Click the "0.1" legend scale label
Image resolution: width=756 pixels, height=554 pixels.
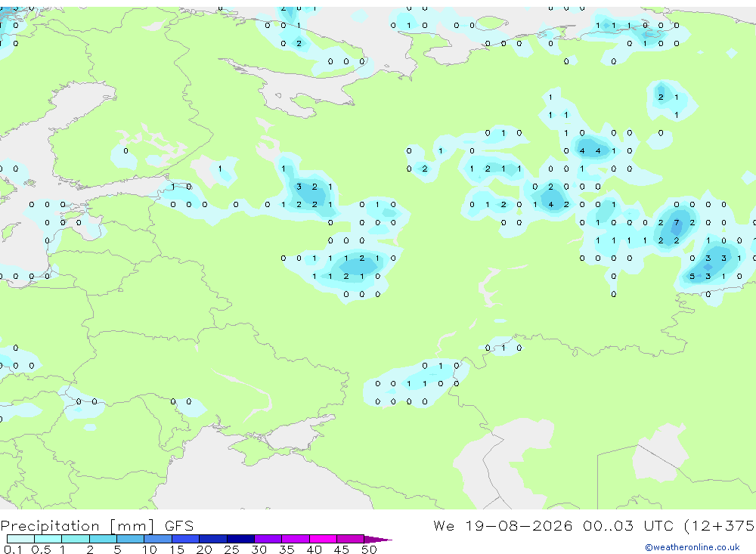(x=12, y=549)
